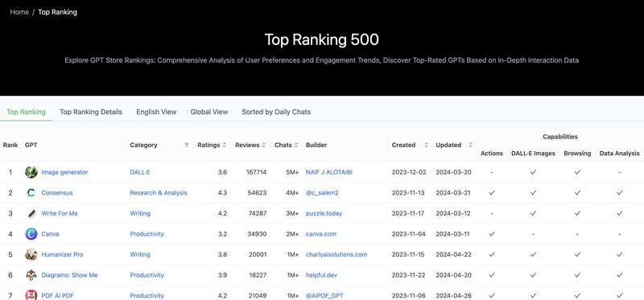Open builder puzzle.today link
The height and width of the screenshot is (300, 644).
click(x=324, y=213)
